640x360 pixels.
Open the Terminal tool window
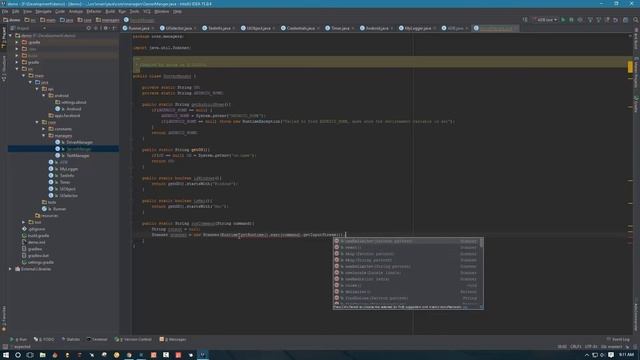click(x=97, y=339)
